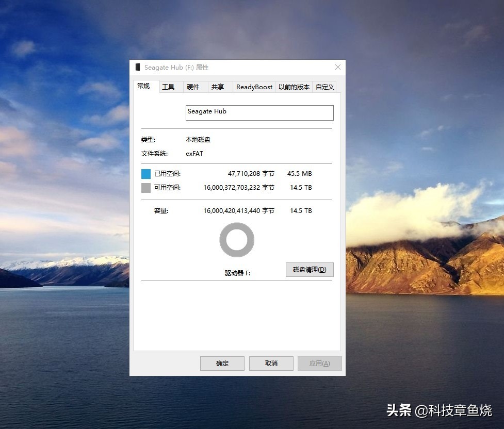
Task: Click the 取消 button
Action: click(271, 363)
